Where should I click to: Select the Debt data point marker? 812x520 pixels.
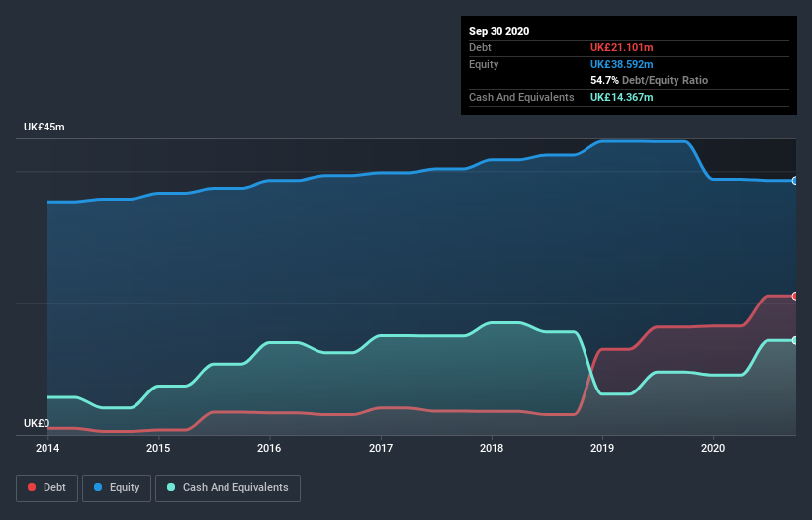click(795, 296)
